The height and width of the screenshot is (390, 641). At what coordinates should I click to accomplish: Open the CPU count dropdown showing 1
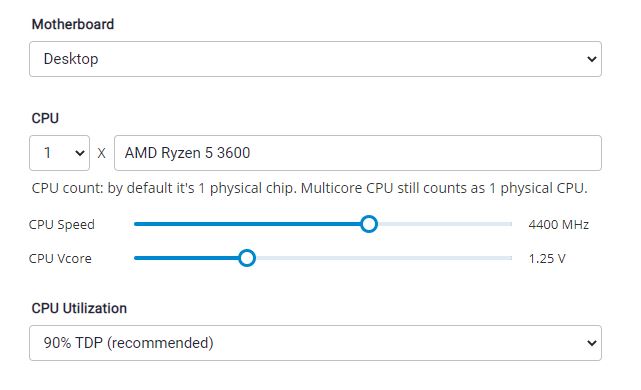point(59,153)
